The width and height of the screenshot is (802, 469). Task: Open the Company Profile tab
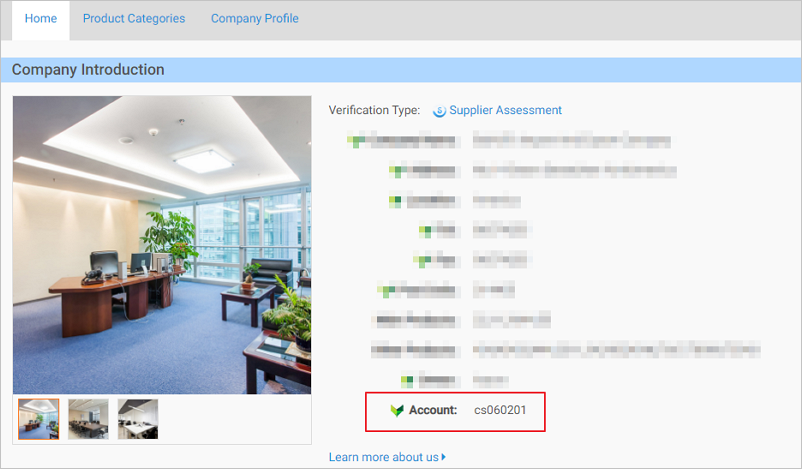pyautogui.click(x=254, y=19)
